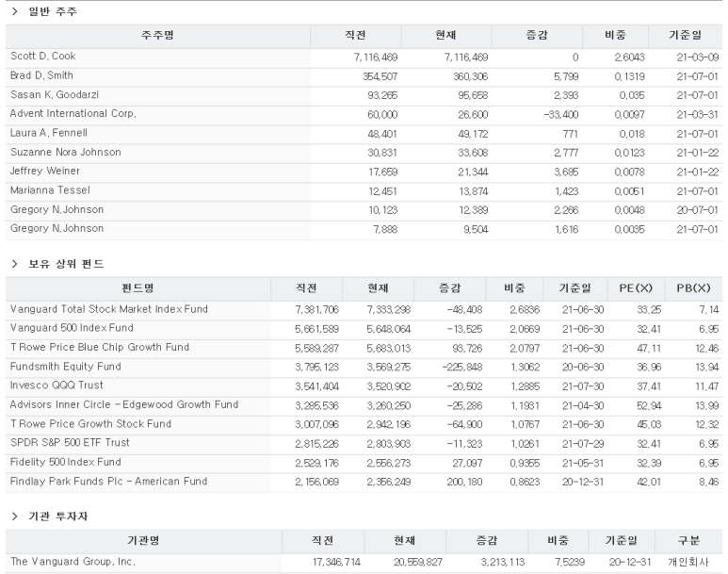Viewport: 728px width, 574px height.
Task: Select Gregory N.Johnson row dated 21-07-01
Action: coord(364,229)
